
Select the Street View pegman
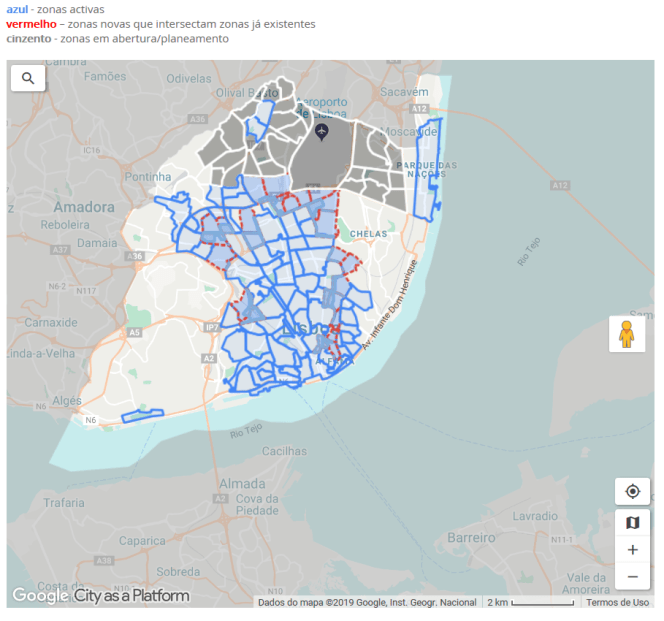coord(627,334)
